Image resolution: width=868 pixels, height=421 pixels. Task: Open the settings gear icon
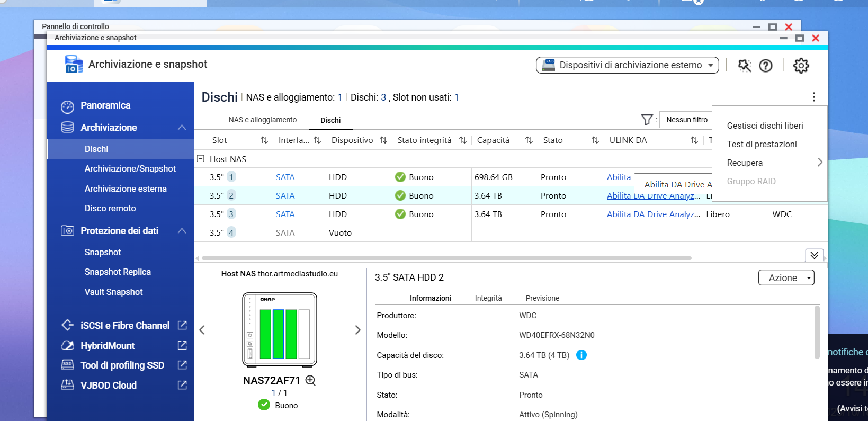point(801,66)
